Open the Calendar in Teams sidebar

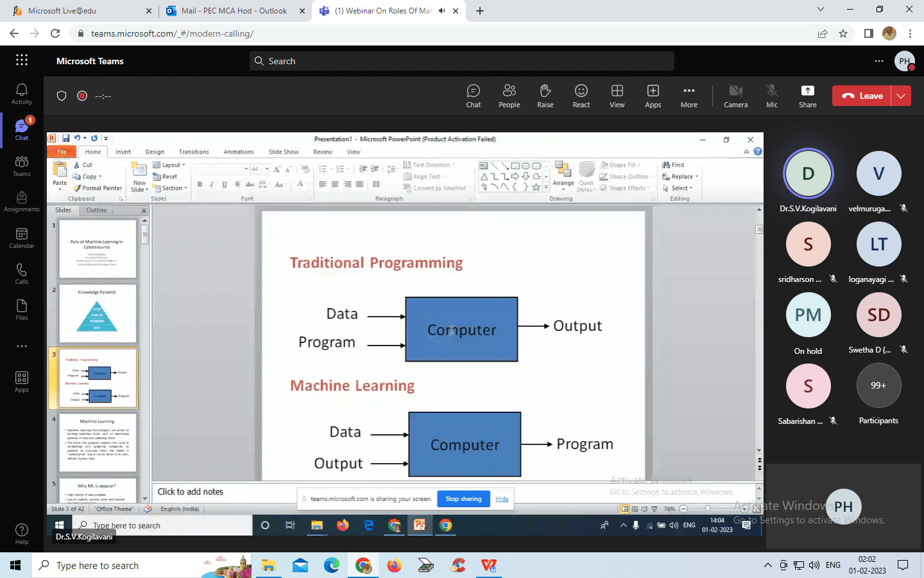tap(22, 238)
